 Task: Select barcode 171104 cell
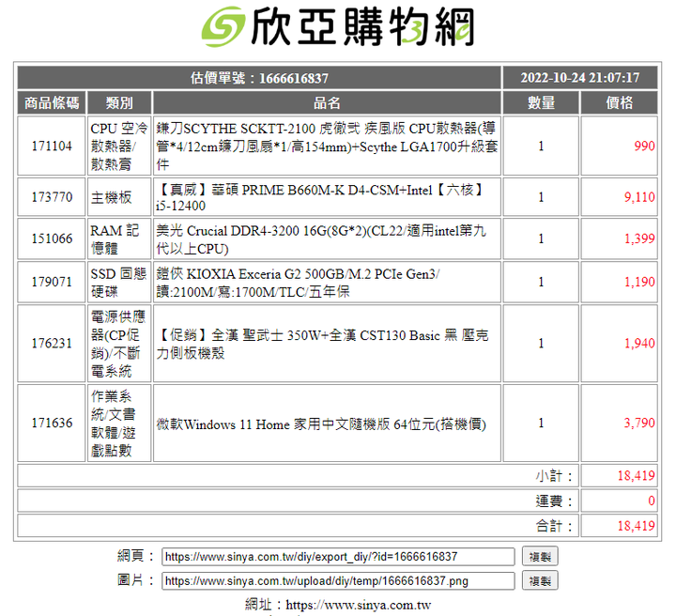pos(52,146)
